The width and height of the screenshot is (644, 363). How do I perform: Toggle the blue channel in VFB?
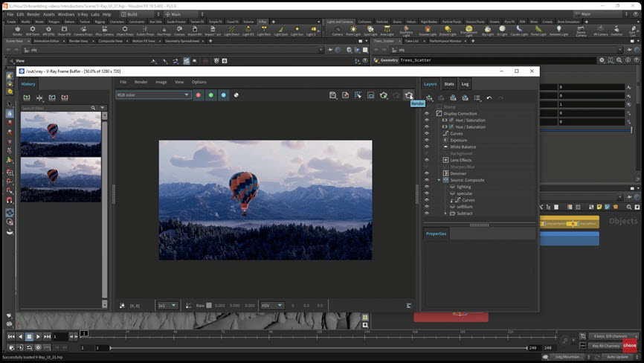[x=223, y=95]
